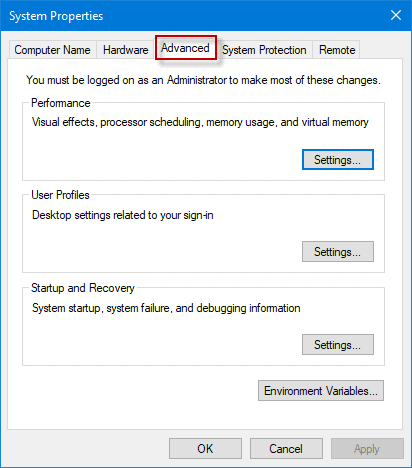This screenshot has width=412, height=468.
Task: Click the Administrator login notice text
Action: pyautogui.click(x=203, y=80)
